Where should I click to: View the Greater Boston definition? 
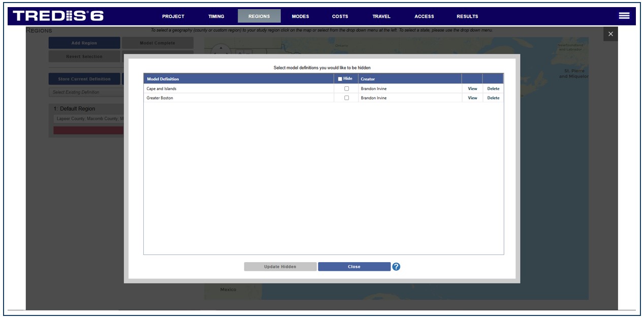click(472, 98)
